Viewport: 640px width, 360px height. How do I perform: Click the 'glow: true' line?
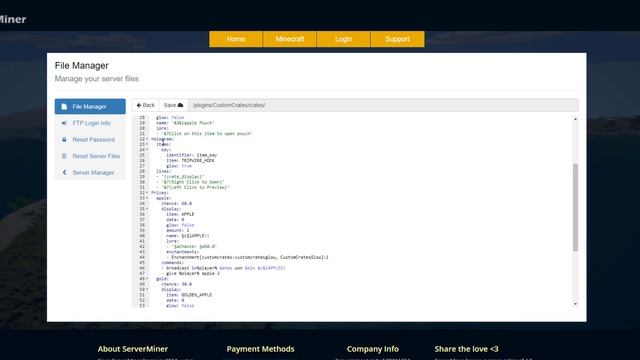179,166
